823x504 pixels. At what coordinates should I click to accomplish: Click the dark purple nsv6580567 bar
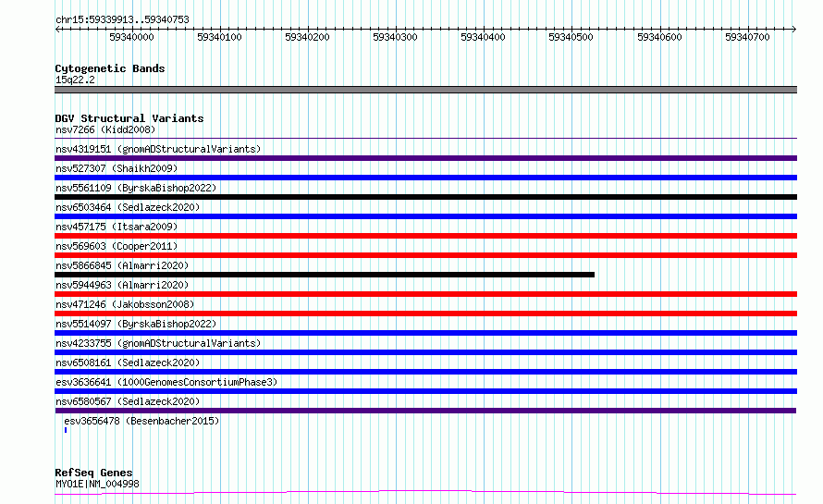(425, 411)
